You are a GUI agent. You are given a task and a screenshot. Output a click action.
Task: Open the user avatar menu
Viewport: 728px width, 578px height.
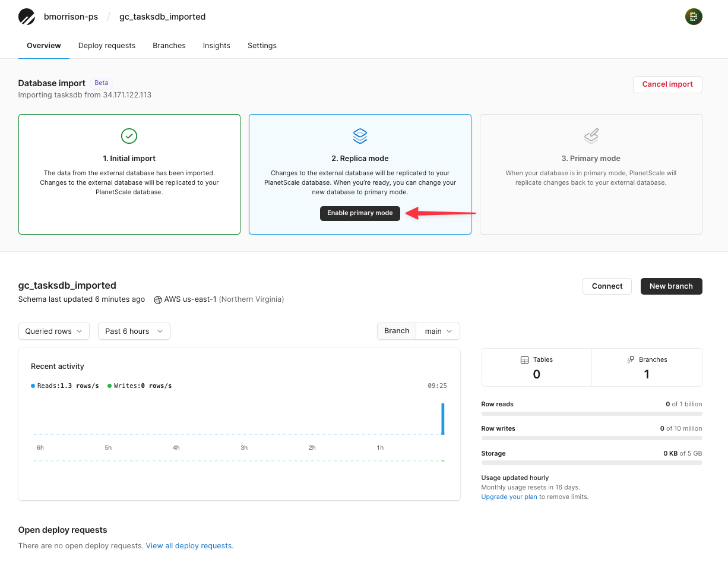pyautogui.click(x=694, y=17)
